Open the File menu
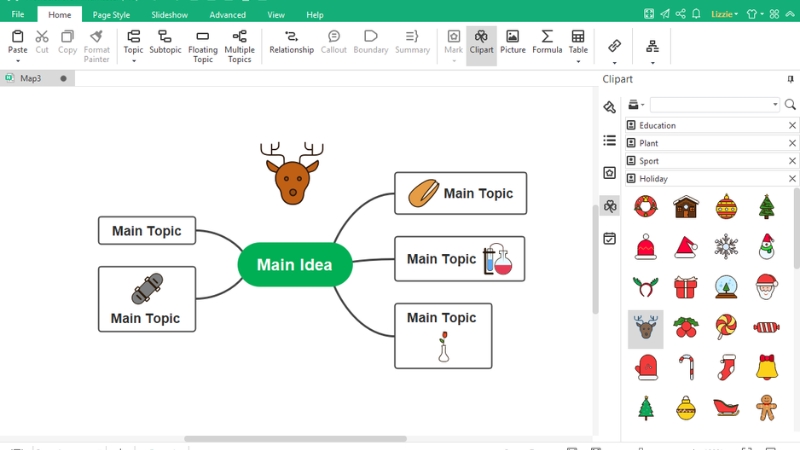This screenshot has width=800, height=450. pos(18,15)
